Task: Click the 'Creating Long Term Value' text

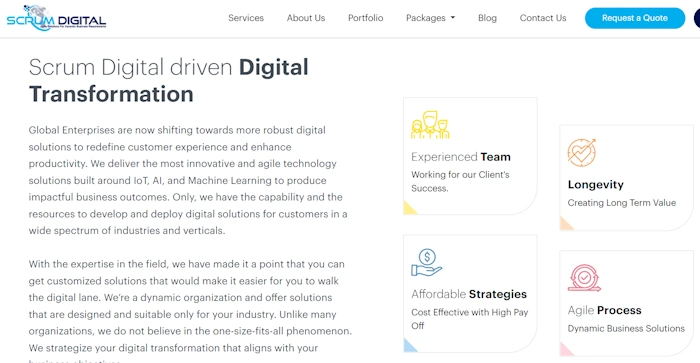Action: click(x=622, y=203)
